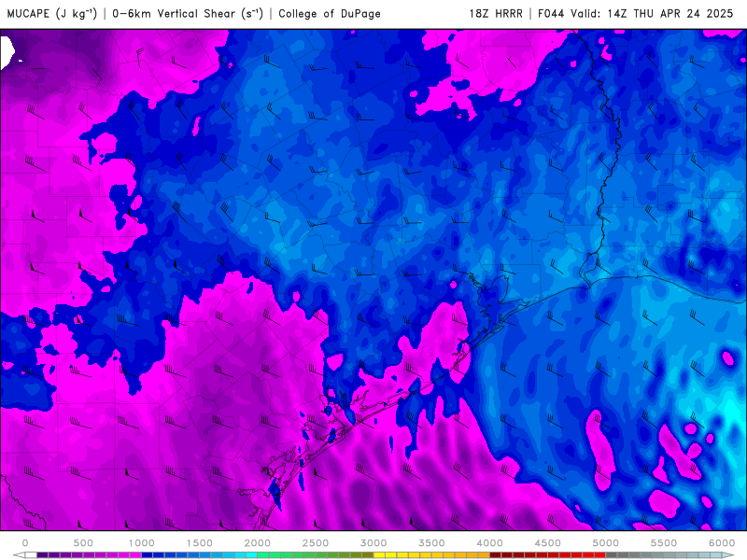Click the 1500 colorbar tick label
This screenshot has height=560, width=747.
tap(200, 543)
